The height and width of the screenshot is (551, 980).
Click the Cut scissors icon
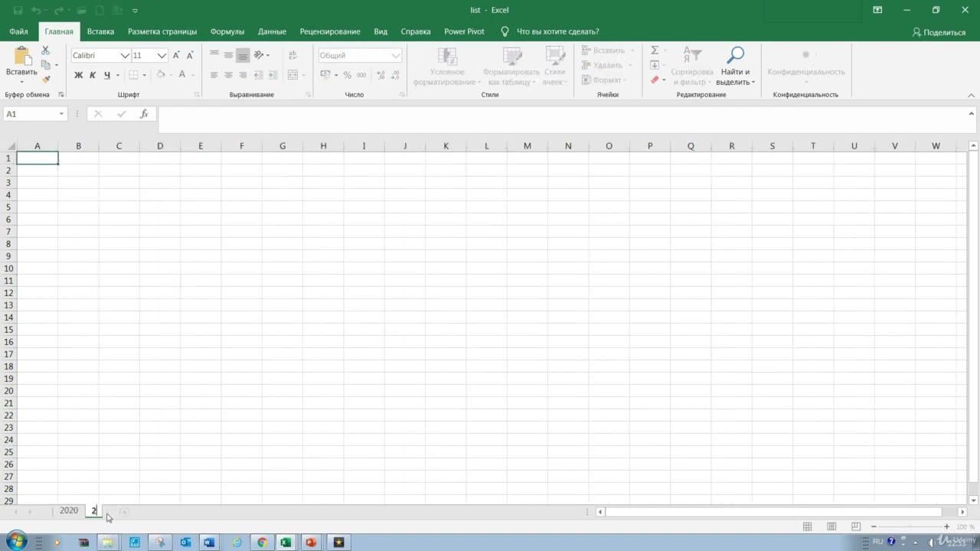click(x=45, y=51)
